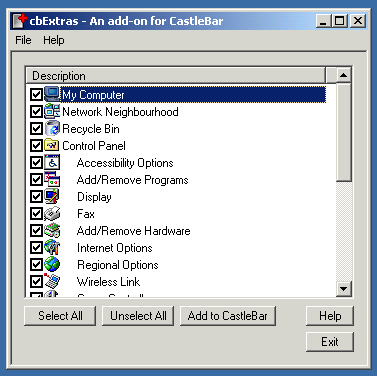Click the Exit button

pos(330,342)
